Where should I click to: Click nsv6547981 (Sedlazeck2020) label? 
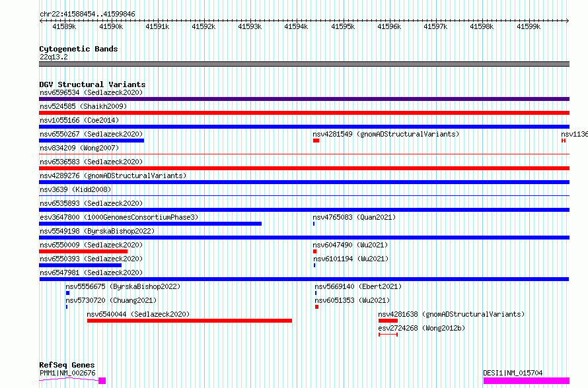tap(91, 273)
